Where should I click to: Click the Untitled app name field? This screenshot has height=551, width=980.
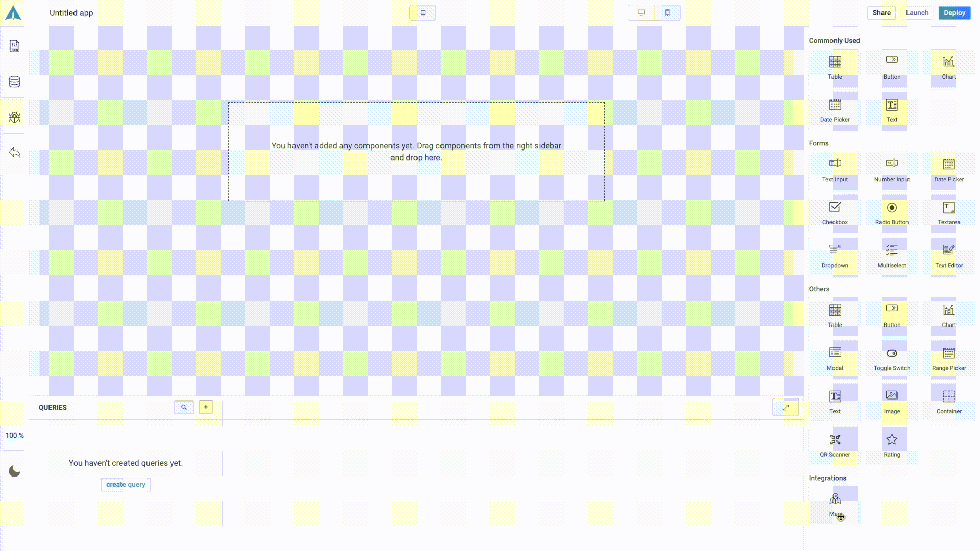click(71, 13)
